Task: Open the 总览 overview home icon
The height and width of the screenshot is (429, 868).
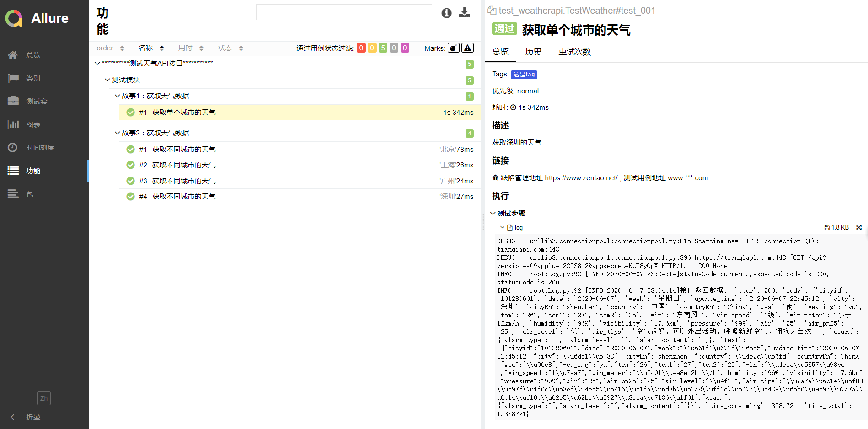Action: [x=13, y=55]
